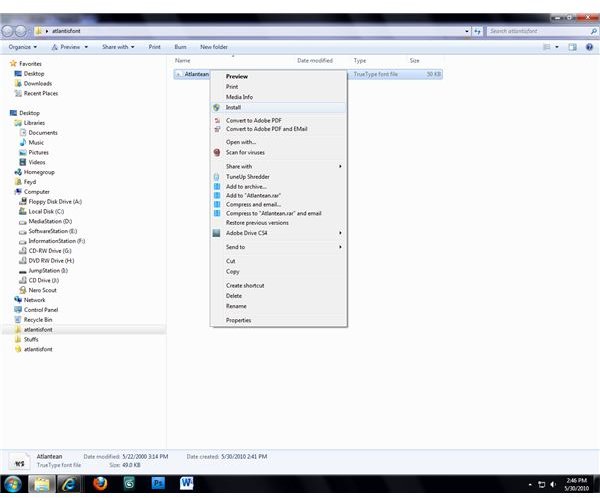This screenshot has height=498, width=600.
Task: Select Convert to Adobe PDF and EMail
Action: coord(278,129)
